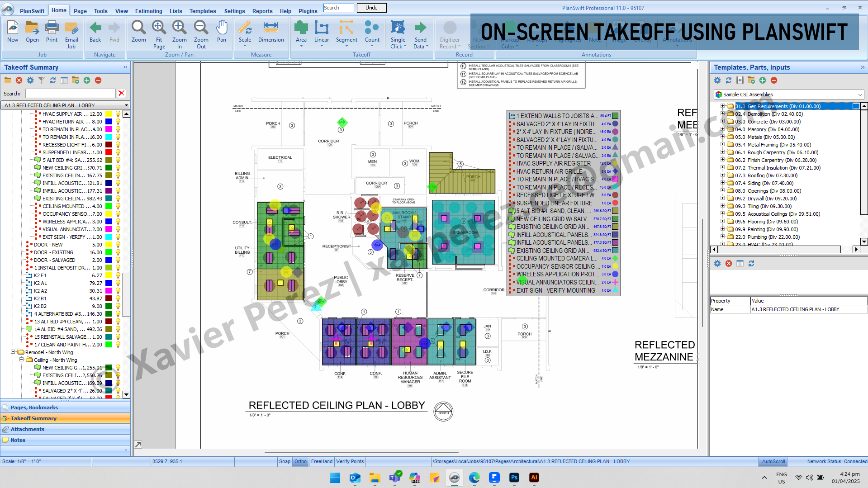Select the Area takeoff tool

pos(301,34)
